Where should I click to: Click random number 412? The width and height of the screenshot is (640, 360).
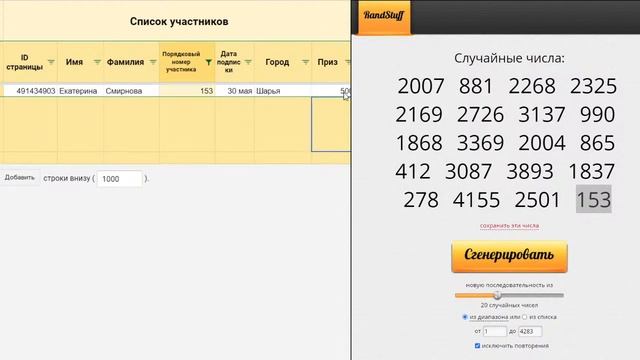coord(413,171)
